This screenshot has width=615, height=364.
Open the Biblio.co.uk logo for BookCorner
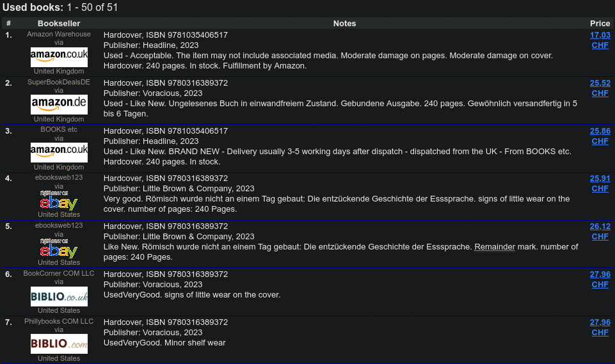pos(59,296)
